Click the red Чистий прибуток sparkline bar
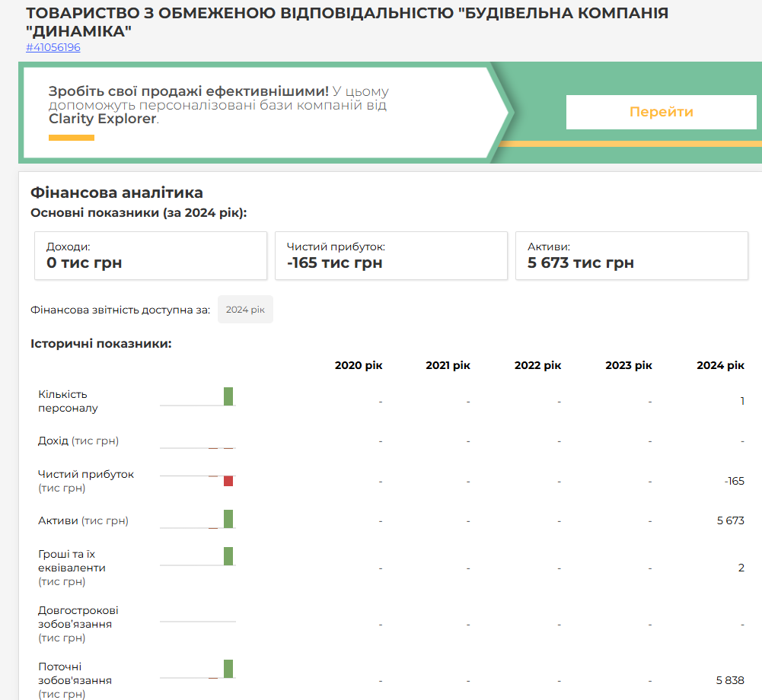Viewport: 762px width, 700px height. point(228,482)
